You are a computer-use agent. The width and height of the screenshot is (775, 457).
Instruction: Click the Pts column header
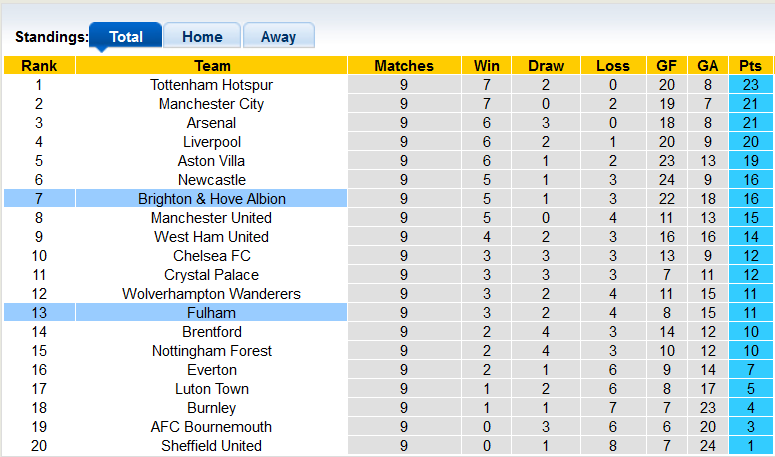point(750,66)
